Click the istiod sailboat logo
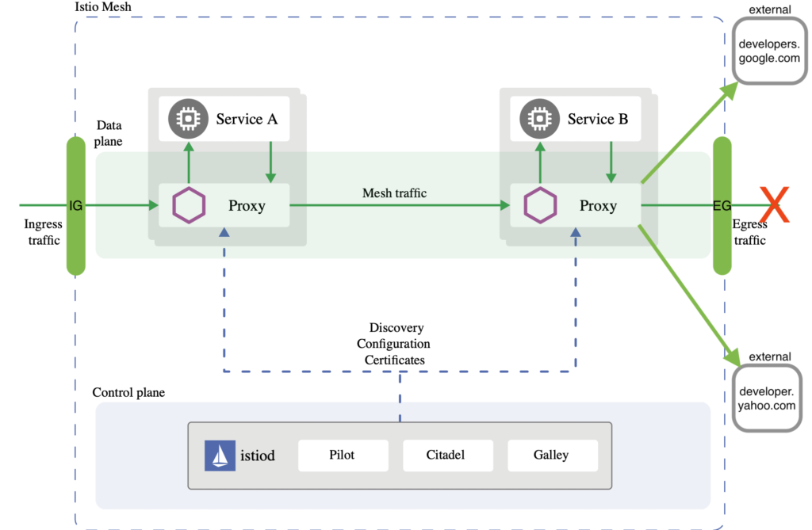Viewport: 812px width, 530px height. pyautogui.click(x=220, y=456)
